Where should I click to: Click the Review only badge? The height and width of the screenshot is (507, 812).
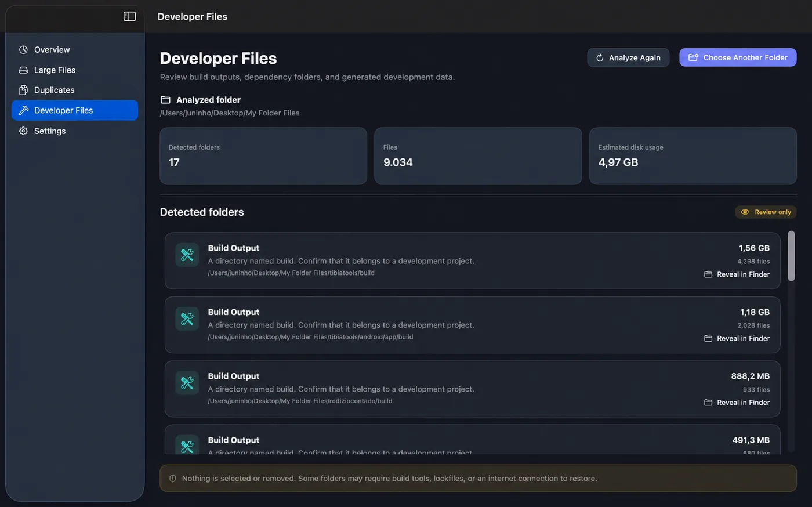click(766, 212)
